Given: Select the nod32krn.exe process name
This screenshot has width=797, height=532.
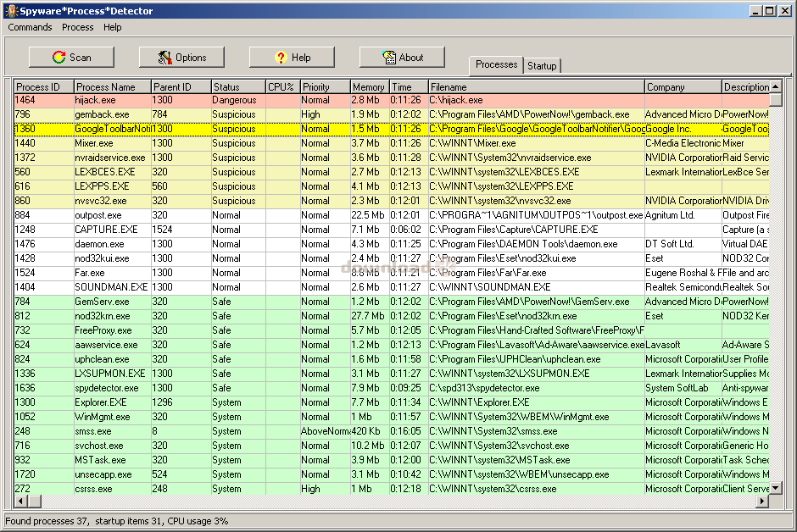Looking at the screenshot, I should tap(102, 316).
